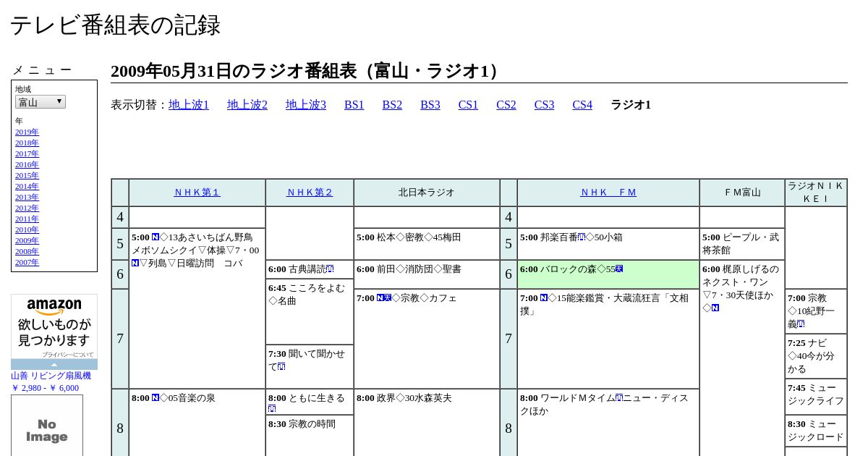Viewport: 868px width, 456px height.
Task: Switch display to CS2
Action: 506,105
